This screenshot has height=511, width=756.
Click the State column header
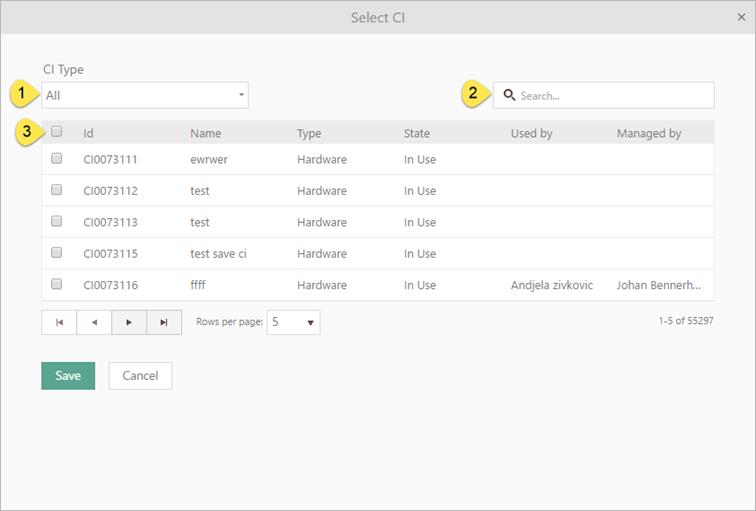point(417,133)
